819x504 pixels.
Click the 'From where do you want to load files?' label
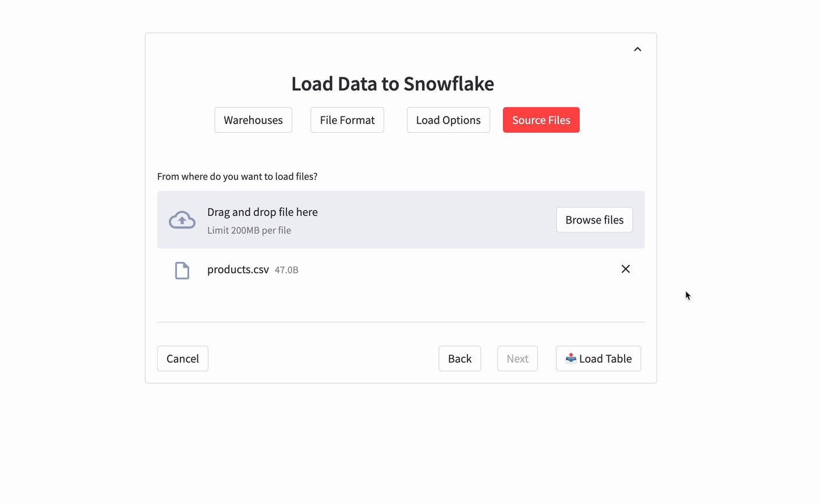pyautogui.click(x=237, y=176)
